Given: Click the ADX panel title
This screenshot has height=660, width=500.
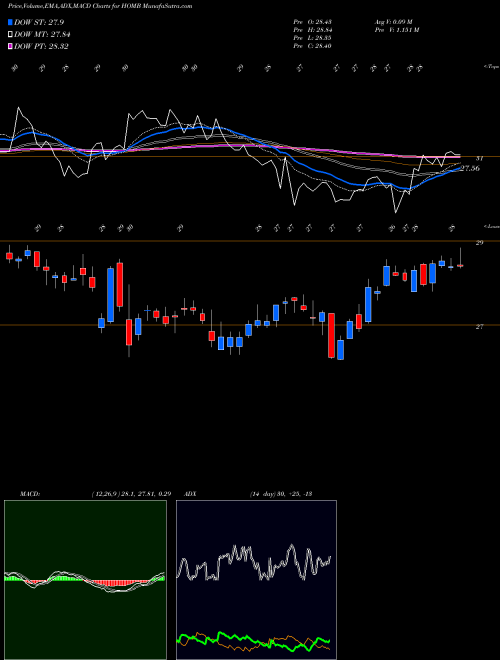Looking at the screenshot, I should (x=190, y=494).
